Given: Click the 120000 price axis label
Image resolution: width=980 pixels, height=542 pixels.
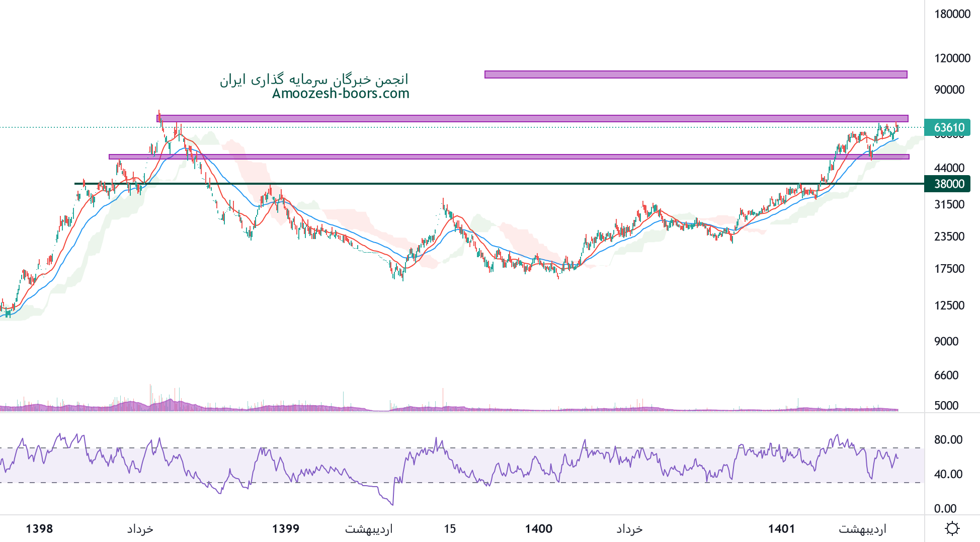Looking at the screenshot, I should 952,58.
